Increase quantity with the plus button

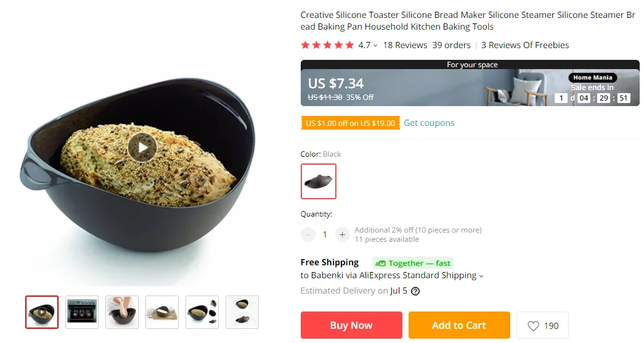coord(342,234)
